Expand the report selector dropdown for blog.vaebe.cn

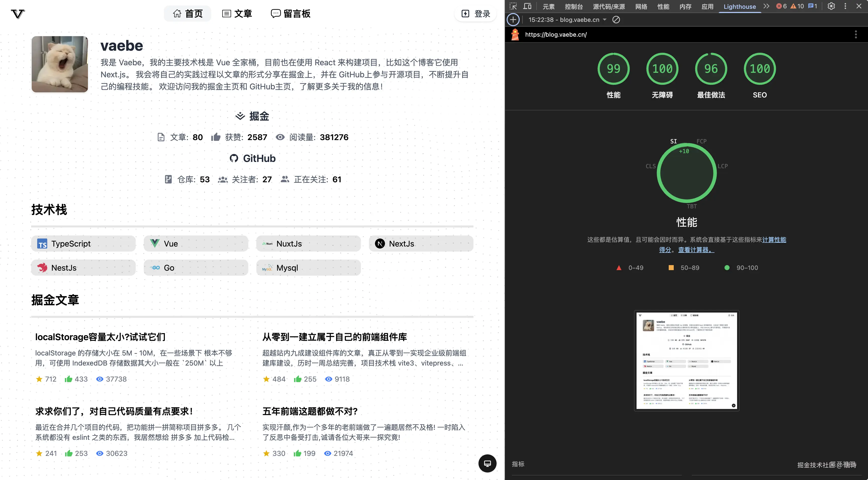click(604, 20)
